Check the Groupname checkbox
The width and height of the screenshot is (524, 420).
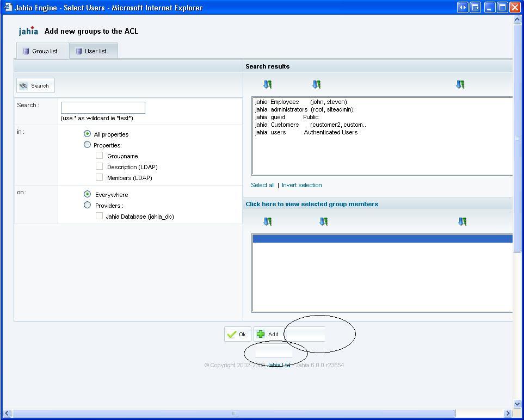[99, 156]
